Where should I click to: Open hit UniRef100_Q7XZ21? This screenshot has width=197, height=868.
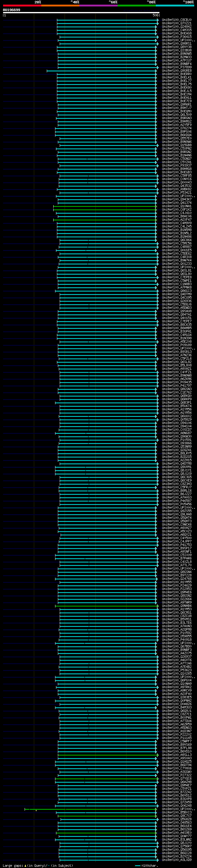(x=176, y=23)
